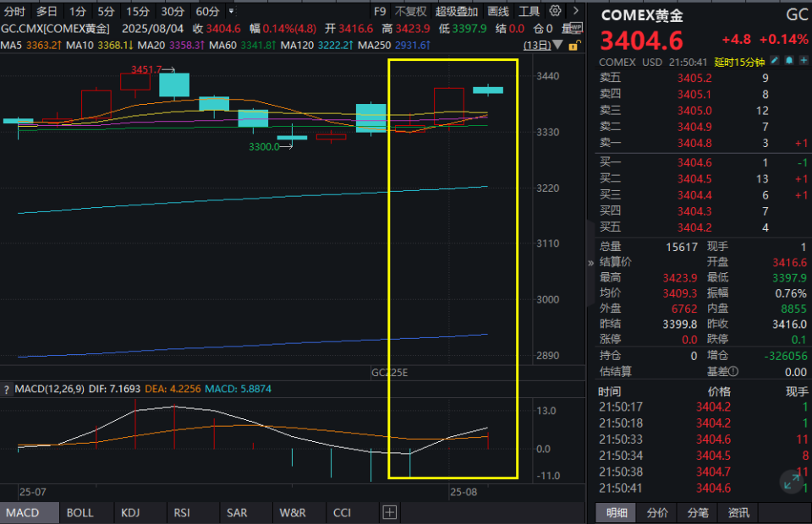Screen dimensions: 812x524
Task: Click the MA10 3368.1 value
Action: click(116, 46)
